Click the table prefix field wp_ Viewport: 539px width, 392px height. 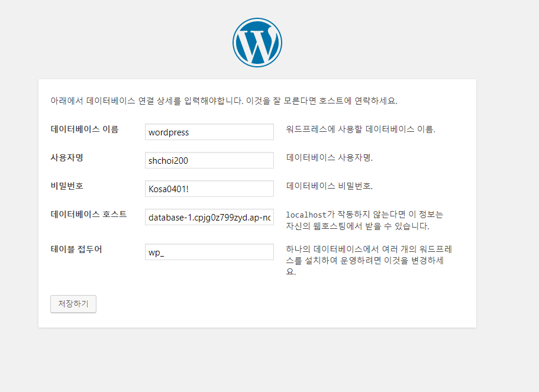209,252
